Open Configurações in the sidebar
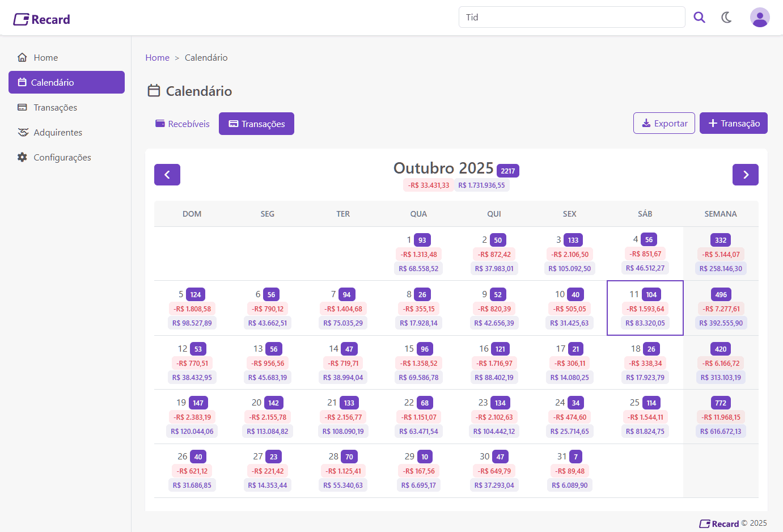This screenshot has height=532, width=783. tap(62, 158)
